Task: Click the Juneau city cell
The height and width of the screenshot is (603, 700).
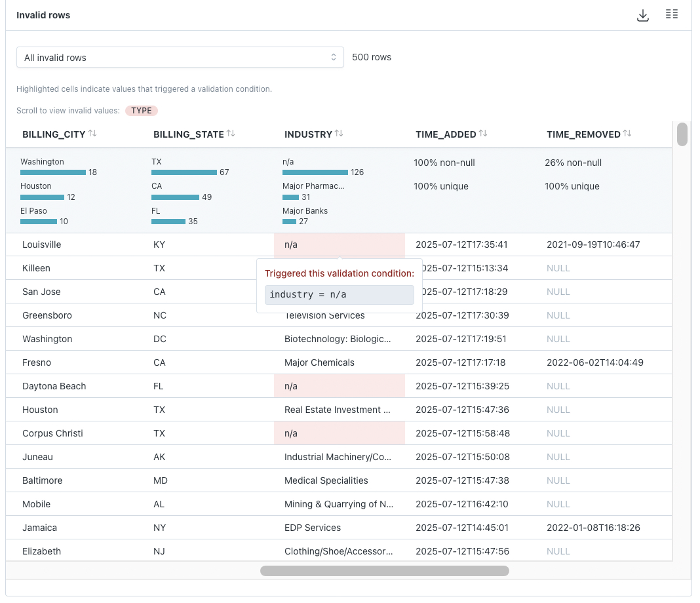Action: (x=37, y=457)
